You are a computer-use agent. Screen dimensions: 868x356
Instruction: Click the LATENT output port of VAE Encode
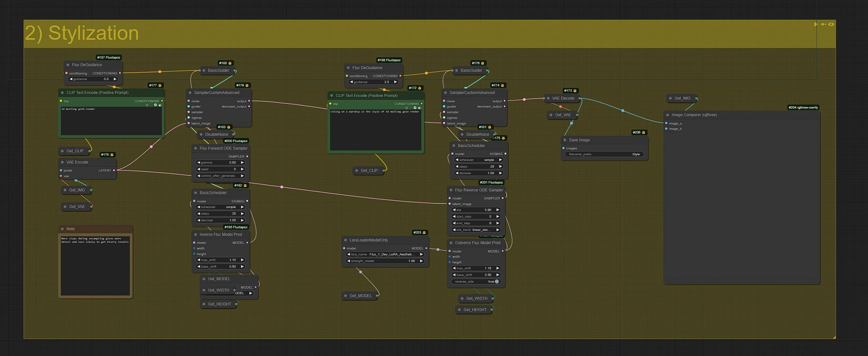(x=114, y=170)
